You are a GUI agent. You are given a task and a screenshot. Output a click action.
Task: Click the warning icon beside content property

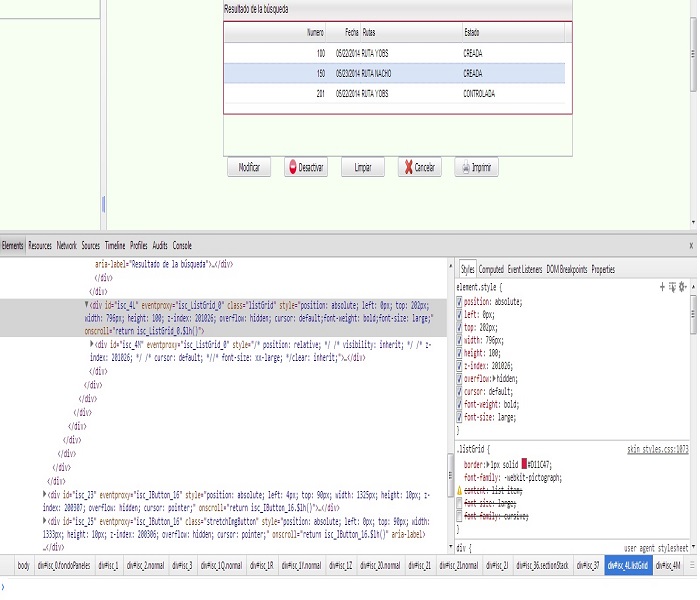460,492
